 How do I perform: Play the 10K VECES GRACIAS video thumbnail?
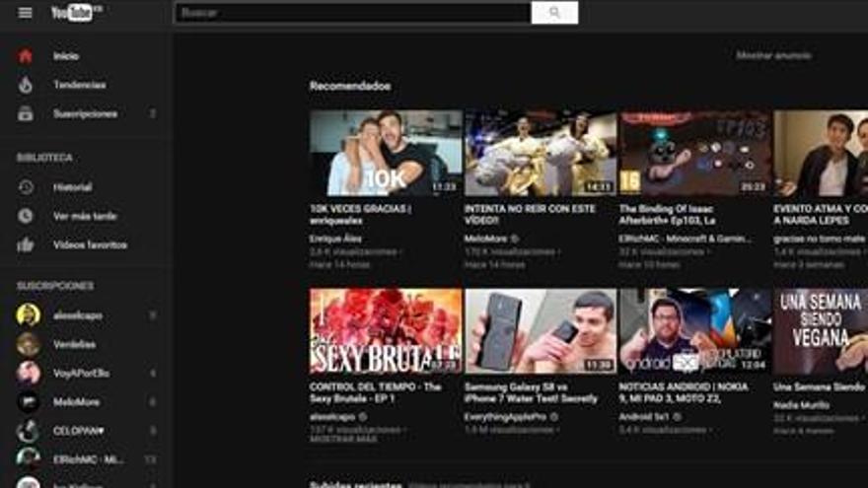click(x=386, y=153)
